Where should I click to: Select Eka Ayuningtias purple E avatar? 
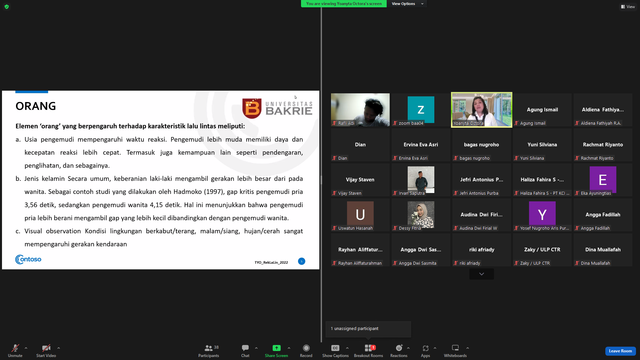coord(603,179)
